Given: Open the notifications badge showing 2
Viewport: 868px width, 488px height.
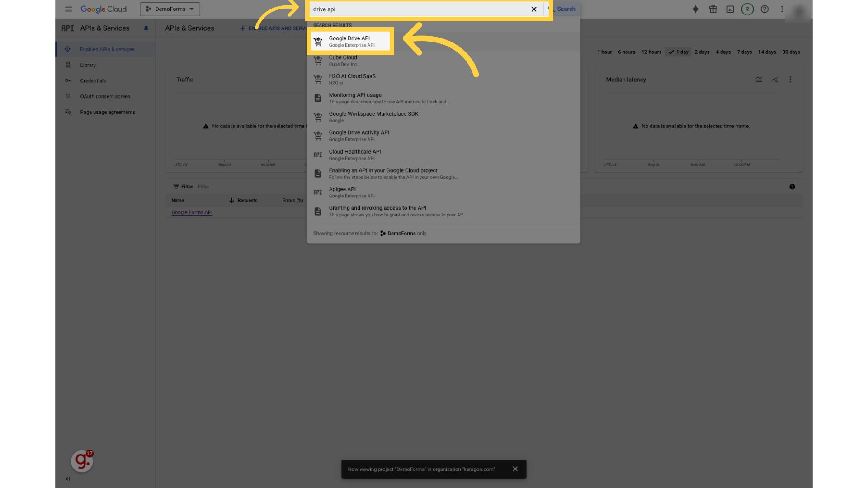Looking at the screenshot, I should [x=747, y=9].
